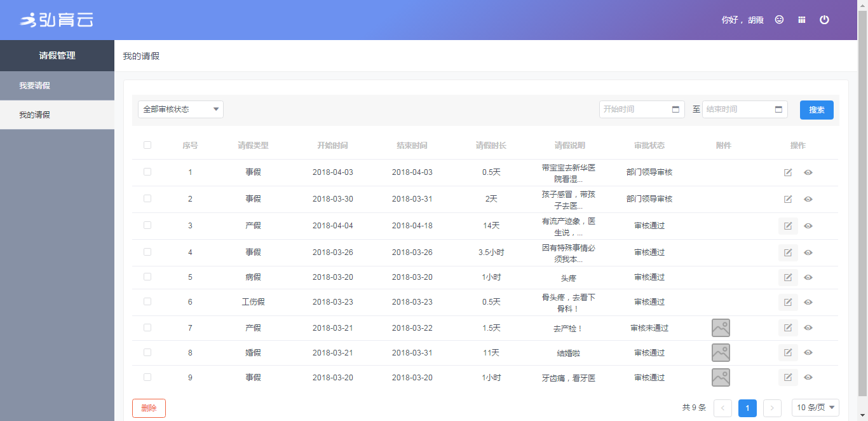Click the power logout icon in header
The image size is (868, 421).
tap(824, 20)
